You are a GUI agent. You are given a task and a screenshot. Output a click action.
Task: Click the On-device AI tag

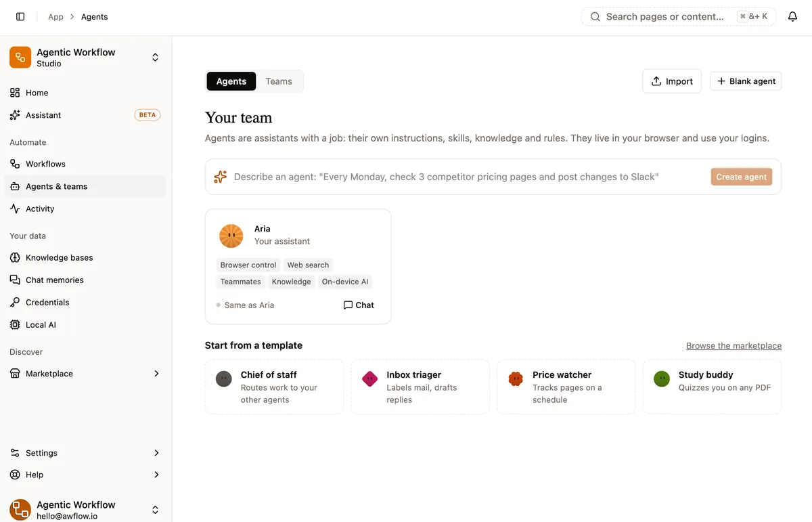click(345, 282)
